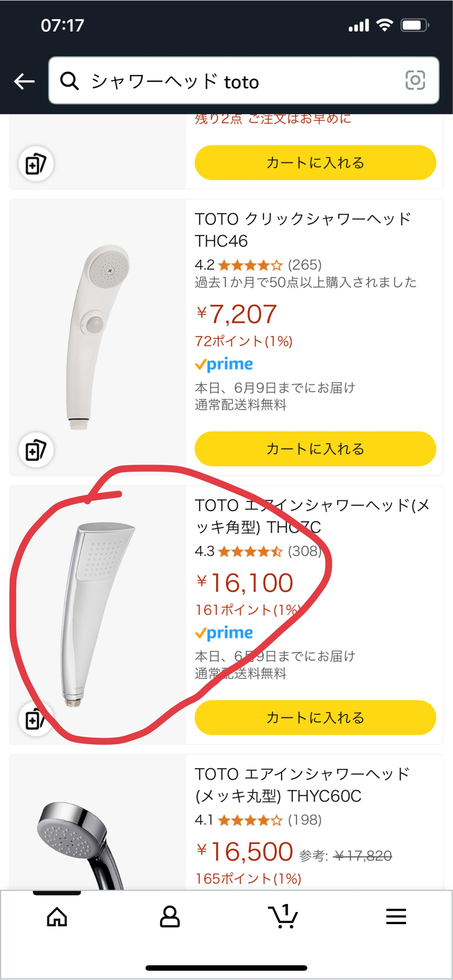The width and height of the screenshot is (453, 980).
Task: Tap the search magnifier icon
Action: [x=69, y=81]
